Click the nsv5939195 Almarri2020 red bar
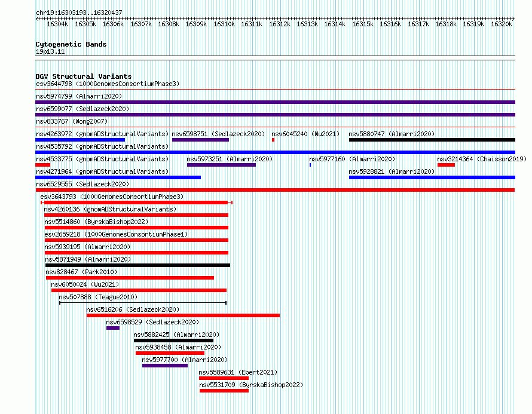This screenshot has width=532, height=414. 136,253
